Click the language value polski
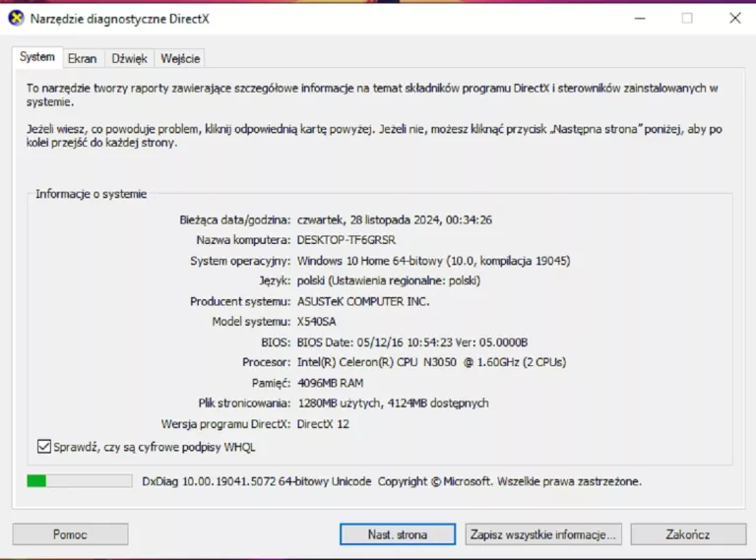 coord(389,280)
